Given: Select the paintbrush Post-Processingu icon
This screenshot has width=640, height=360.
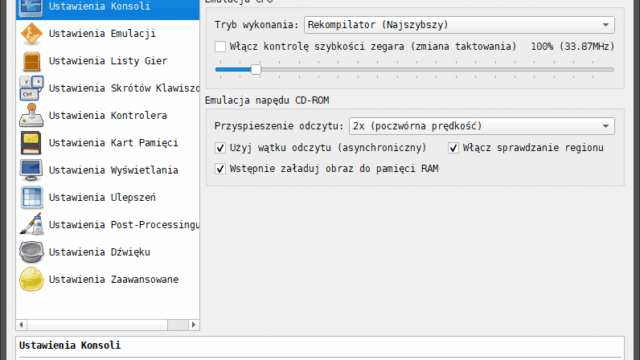Looking at the screenshot, I should [x=31, y=224].
